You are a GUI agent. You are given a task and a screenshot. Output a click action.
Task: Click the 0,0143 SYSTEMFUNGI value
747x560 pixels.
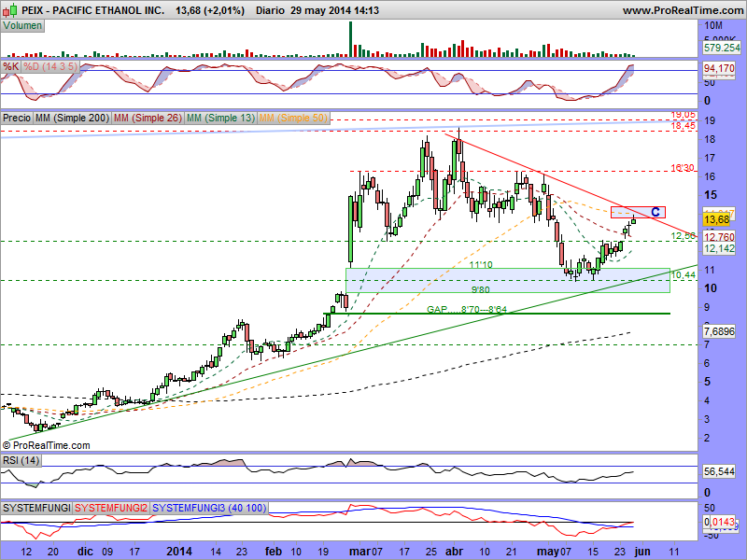pos(719,522)
